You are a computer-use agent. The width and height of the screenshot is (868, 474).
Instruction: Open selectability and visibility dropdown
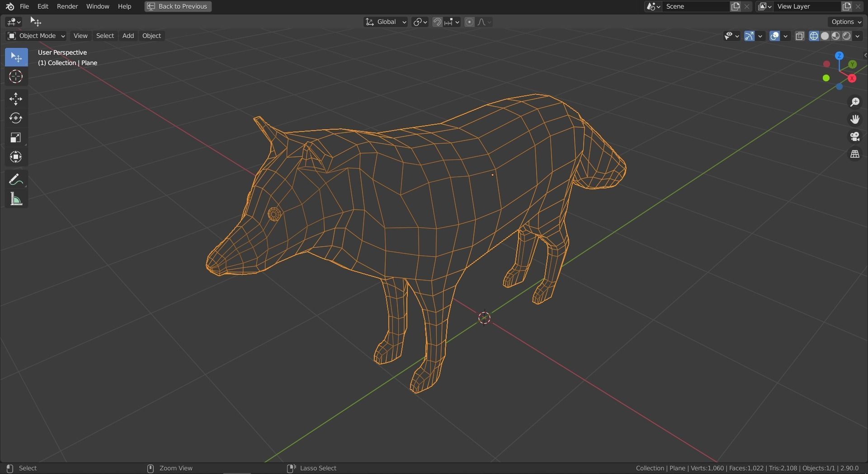[731, 36]
